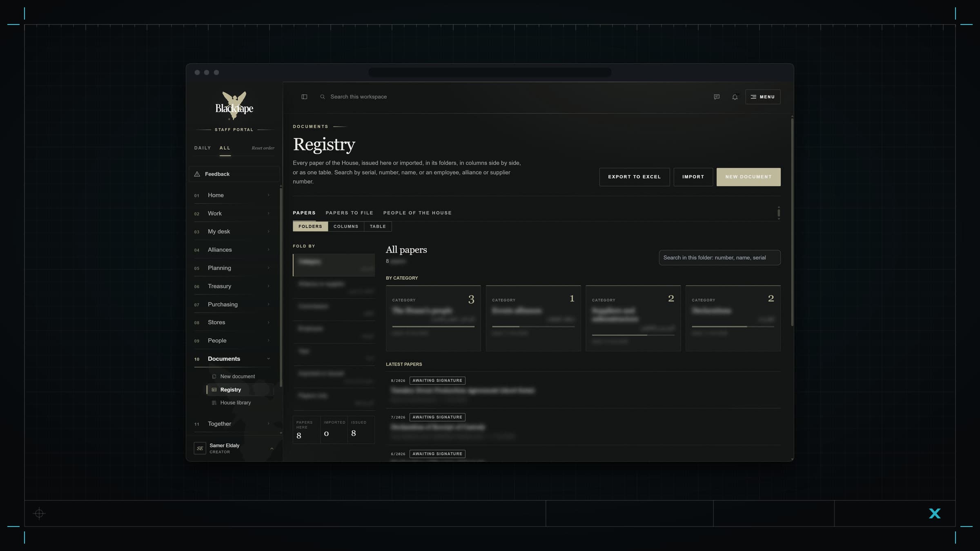Toggle the sidebar panel icon

click(x=304, y=97)
